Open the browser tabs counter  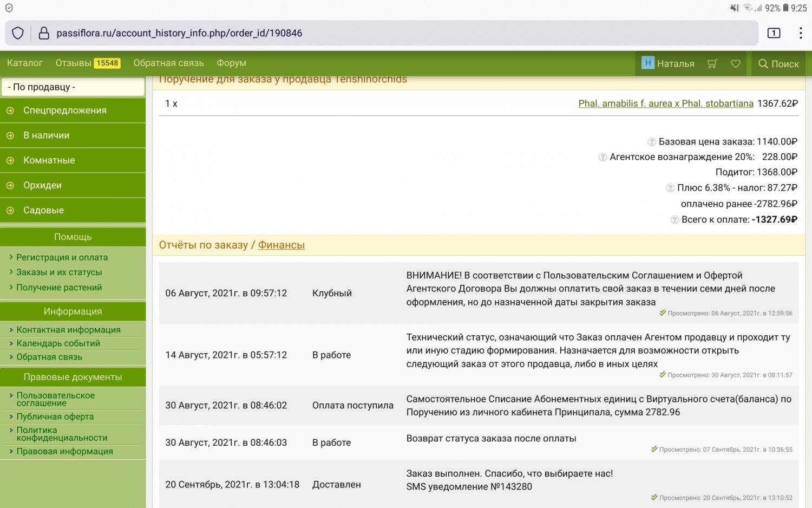pos(774,33)
